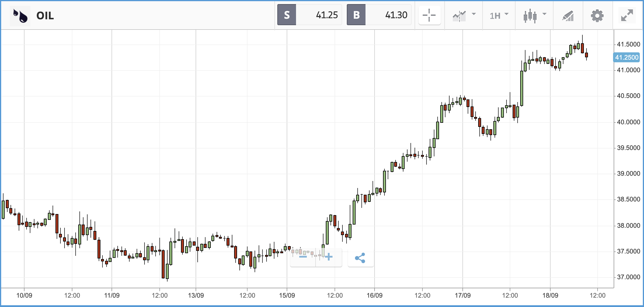Click the OIL droplet instrument icon
This screenshot has width=644, height=307.
tap(20, 16)
